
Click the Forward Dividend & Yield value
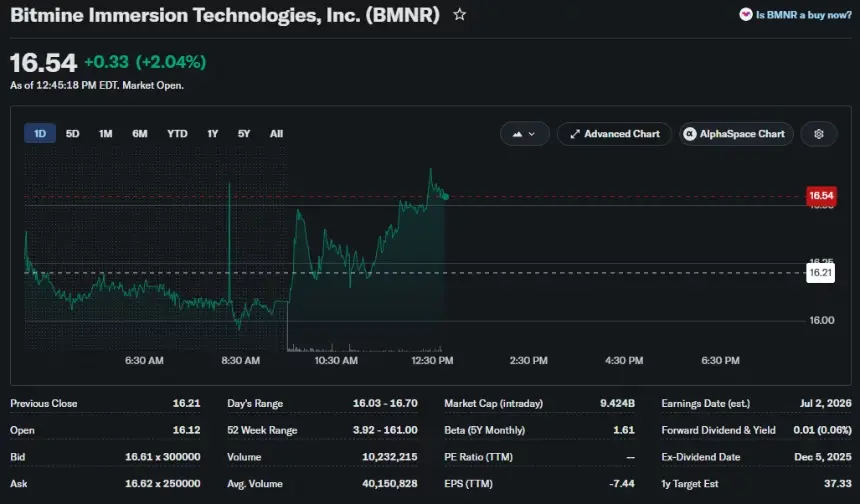(822, 430)
